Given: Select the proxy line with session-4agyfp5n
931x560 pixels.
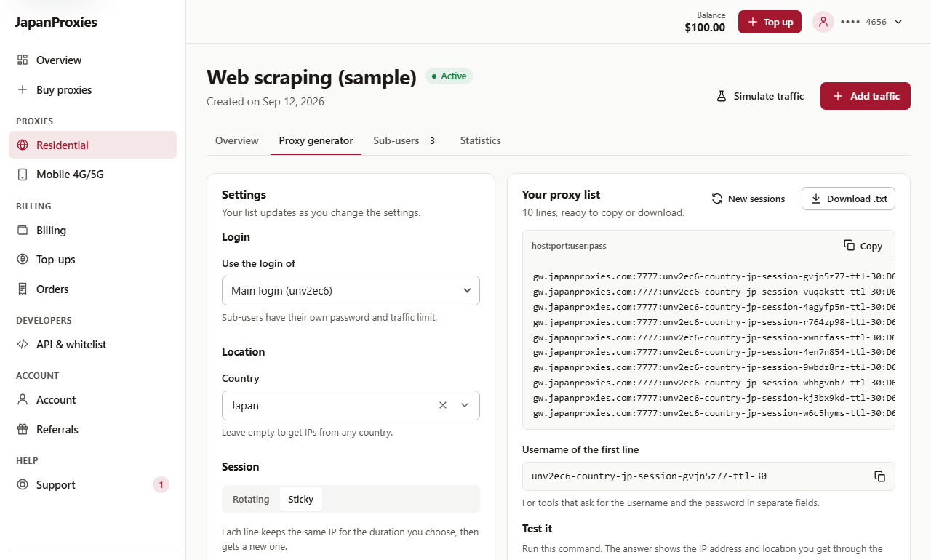Looking at the screenshot, I should 714,307.
